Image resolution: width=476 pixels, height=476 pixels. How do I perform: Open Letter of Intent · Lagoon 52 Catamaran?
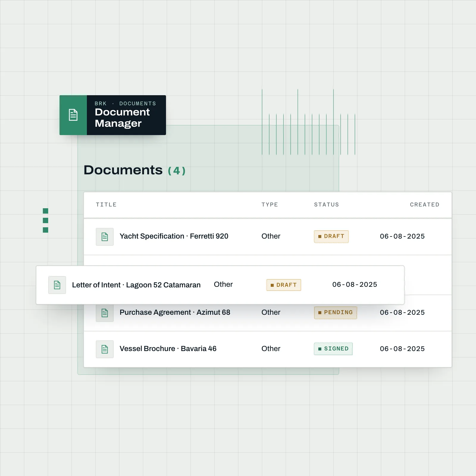pos(136,285)
